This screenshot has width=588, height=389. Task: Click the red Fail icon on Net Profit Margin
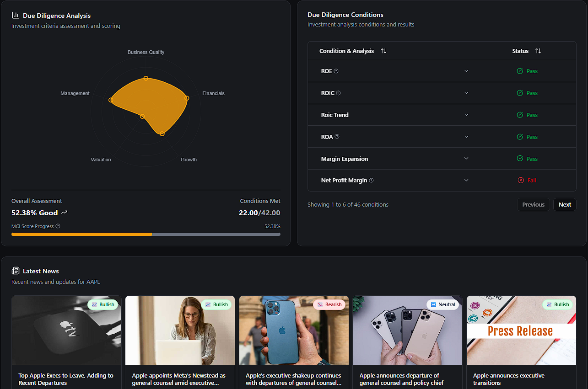(x=520, y=180)
